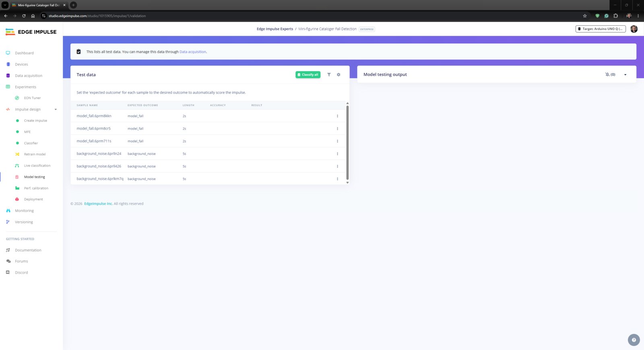Open the MFE block page
The height and width of the screenshot is (350, 644).
27,132
